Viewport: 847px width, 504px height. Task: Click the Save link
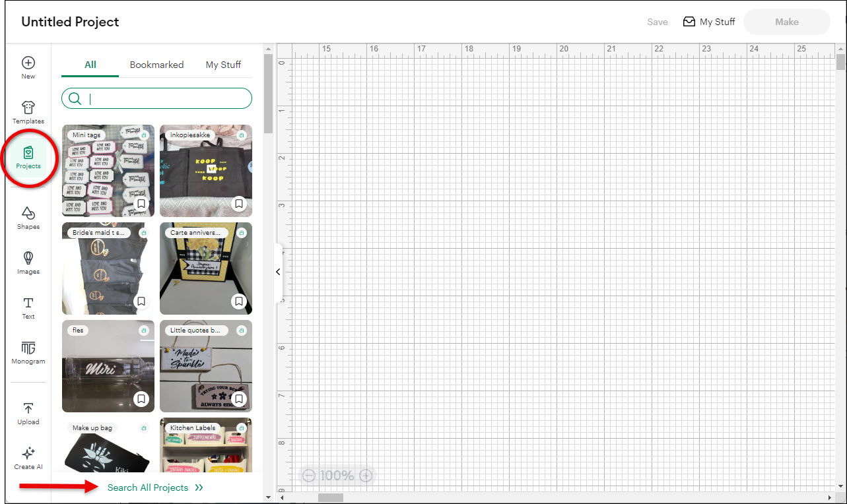tap(657, 21)
